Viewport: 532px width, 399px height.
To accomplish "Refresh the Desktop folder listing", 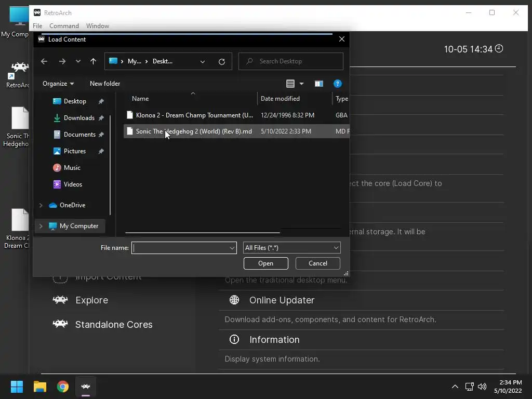I will 221,61.
